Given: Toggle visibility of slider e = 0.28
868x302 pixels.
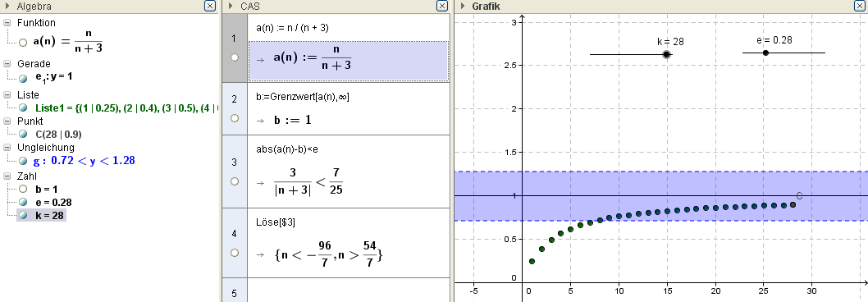Looking at the screenshot, I should 23,202.
